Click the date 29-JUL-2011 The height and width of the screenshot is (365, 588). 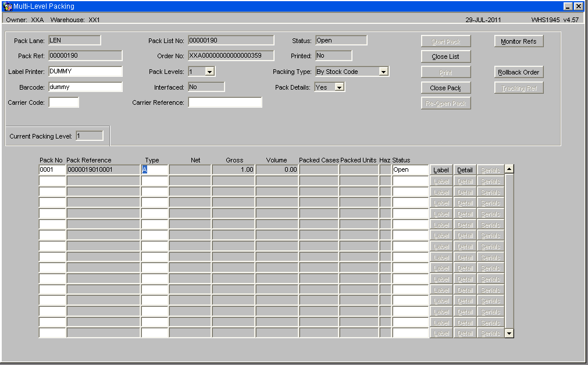click(x=483, y=20)
